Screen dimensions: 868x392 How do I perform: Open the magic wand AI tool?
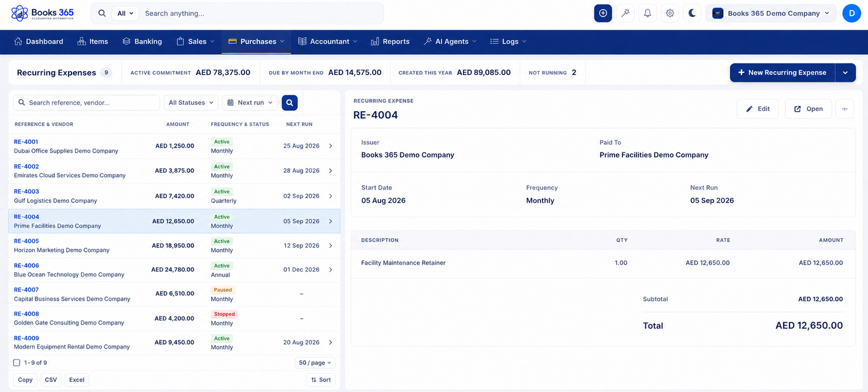click(x=626, y=14)
